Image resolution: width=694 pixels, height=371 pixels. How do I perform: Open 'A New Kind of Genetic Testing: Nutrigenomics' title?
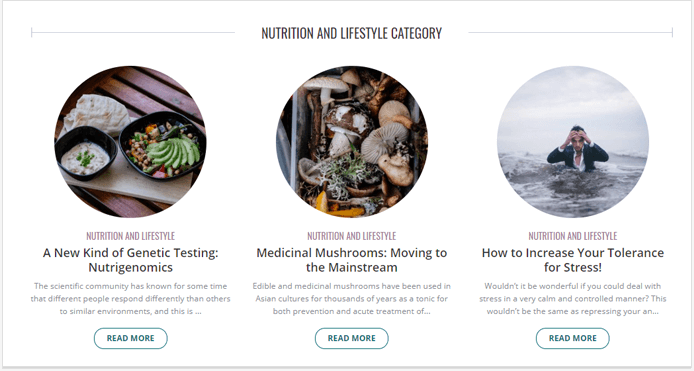click(x=131, y=260)
